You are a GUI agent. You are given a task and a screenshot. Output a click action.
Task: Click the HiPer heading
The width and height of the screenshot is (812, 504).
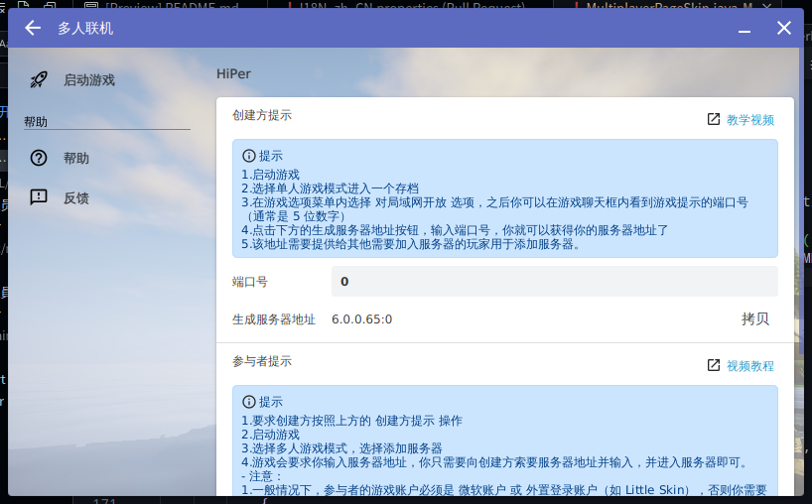pos(233,74)
